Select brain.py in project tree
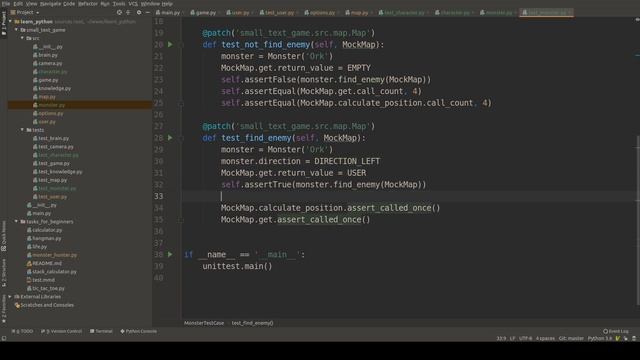This screenshot has width=640, height=360. pos(48,55)
